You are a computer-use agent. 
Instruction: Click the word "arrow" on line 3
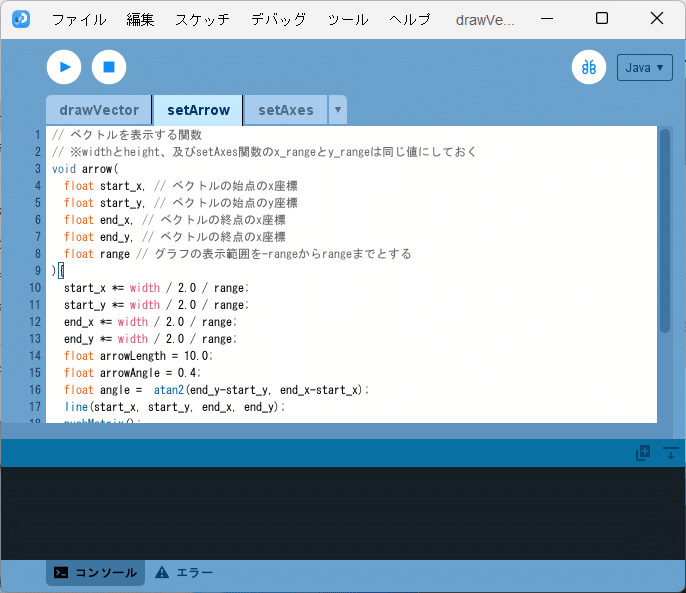(97, 169)
